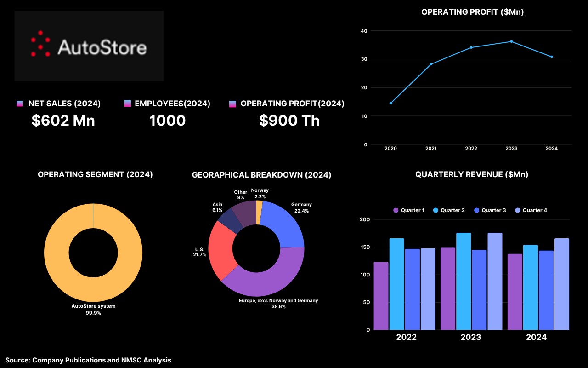This screenshot has width=588, height=368.
Task: Click the 2023 Quarter 1 bar
Action: (x=448, y=289)
